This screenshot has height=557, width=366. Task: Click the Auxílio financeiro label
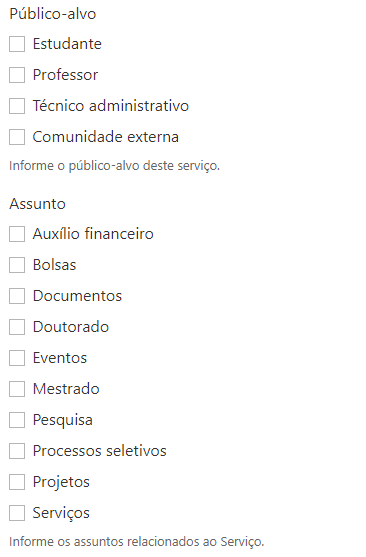93,234
